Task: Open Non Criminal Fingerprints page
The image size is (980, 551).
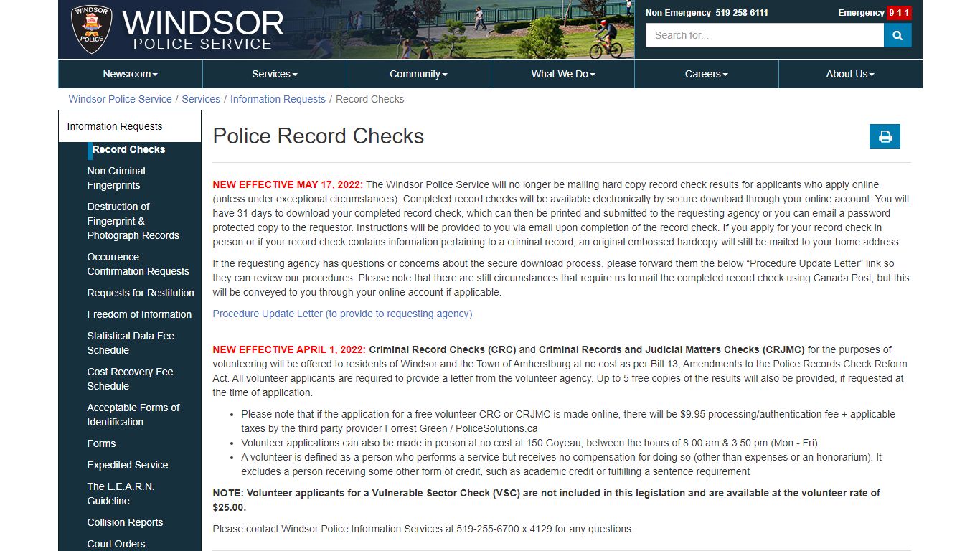Action: click(x=116, y=178)
